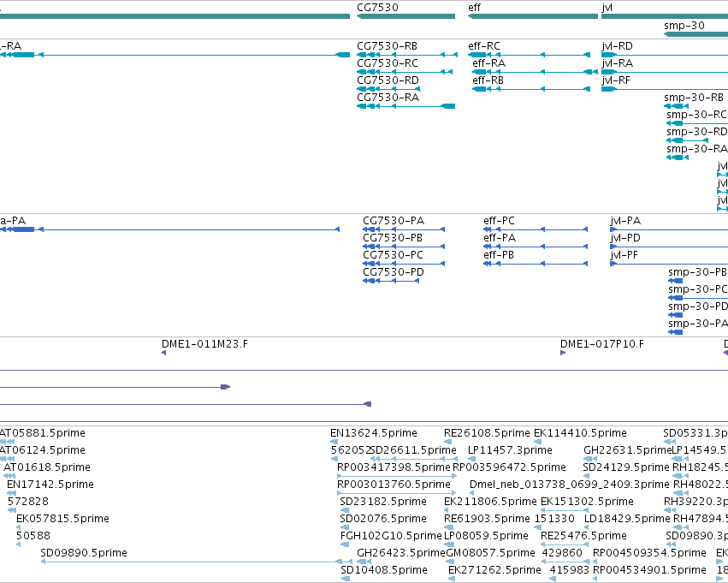Select smp-30-RB transcript

point(676,106)
